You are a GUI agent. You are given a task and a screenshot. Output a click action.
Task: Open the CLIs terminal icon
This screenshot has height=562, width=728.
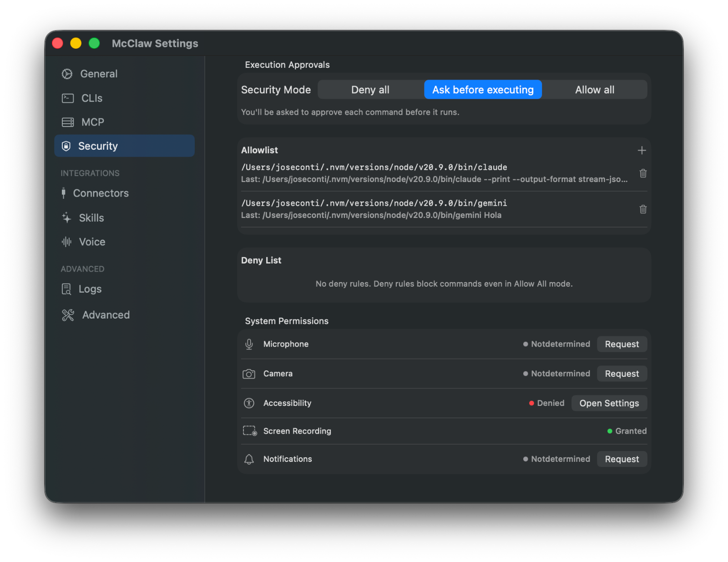[67, 98]
